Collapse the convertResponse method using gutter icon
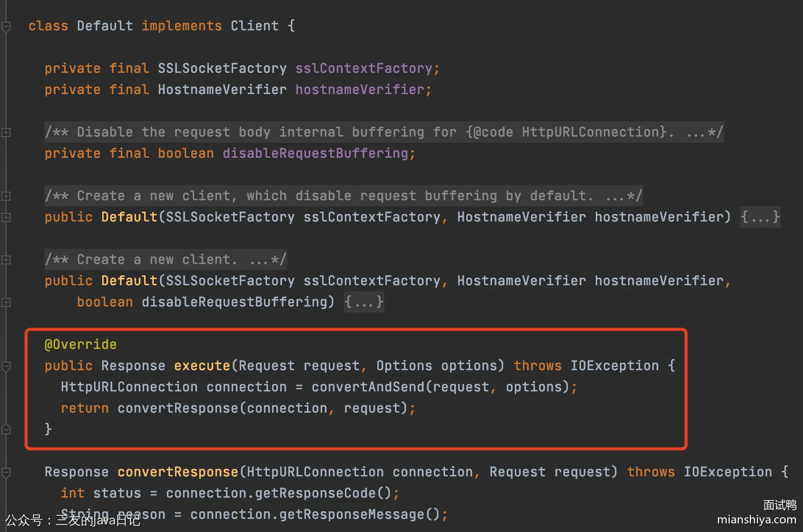Screen dimensions: 803x532 [6, 472]
